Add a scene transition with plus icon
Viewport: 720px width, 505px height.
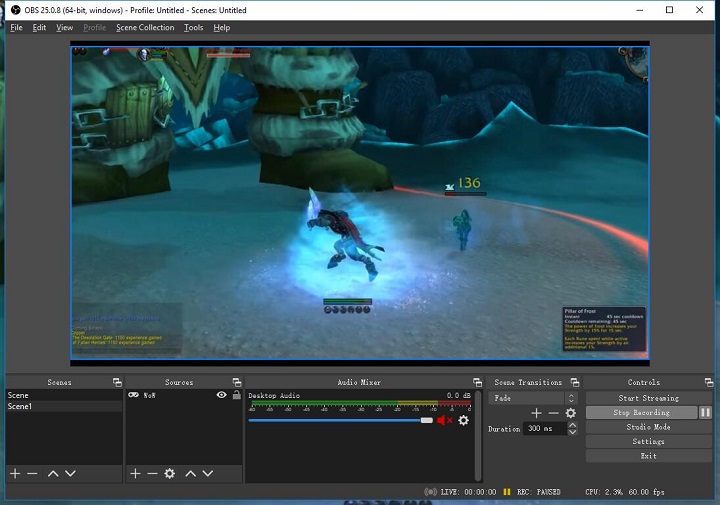[536, 413]
